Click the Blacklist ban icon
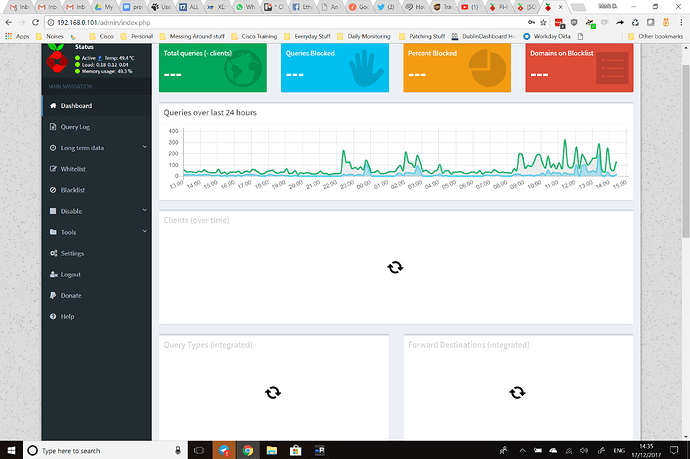This screenshot has width=690, height=459. [53, 190]
